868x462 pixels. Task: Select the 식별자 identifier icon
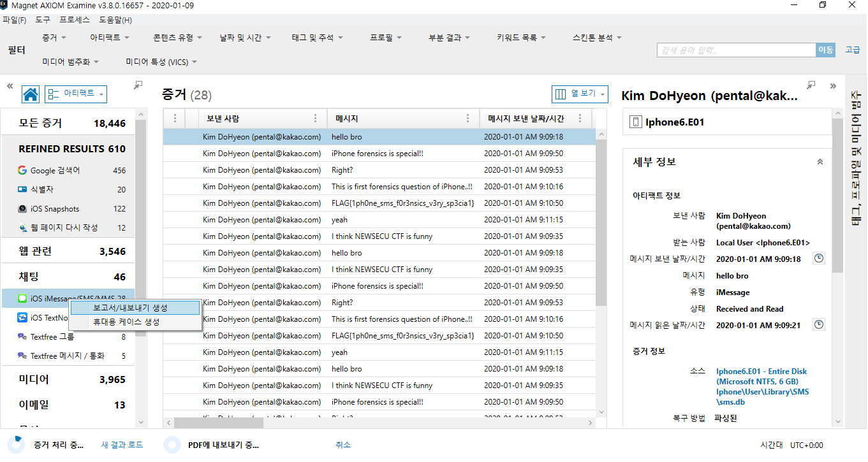pyautogui.click(x=22, y=189)
